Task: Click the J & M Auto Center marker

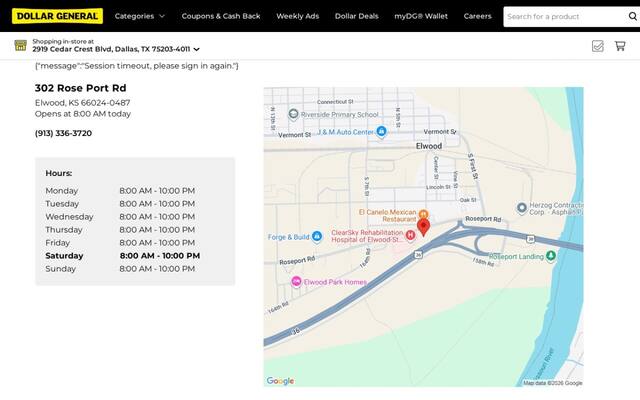Action: [x=381, y=131]
